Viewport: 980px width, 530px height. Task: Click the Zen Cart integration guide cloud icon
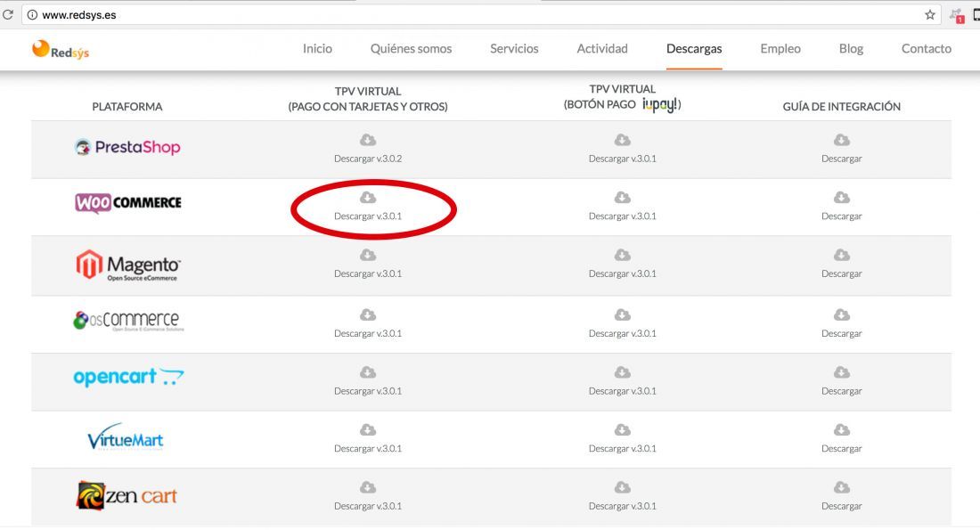point(842,487)
